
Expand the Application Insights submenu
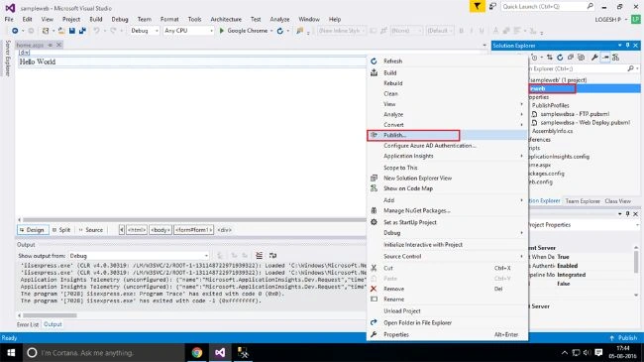pos(521,156)
